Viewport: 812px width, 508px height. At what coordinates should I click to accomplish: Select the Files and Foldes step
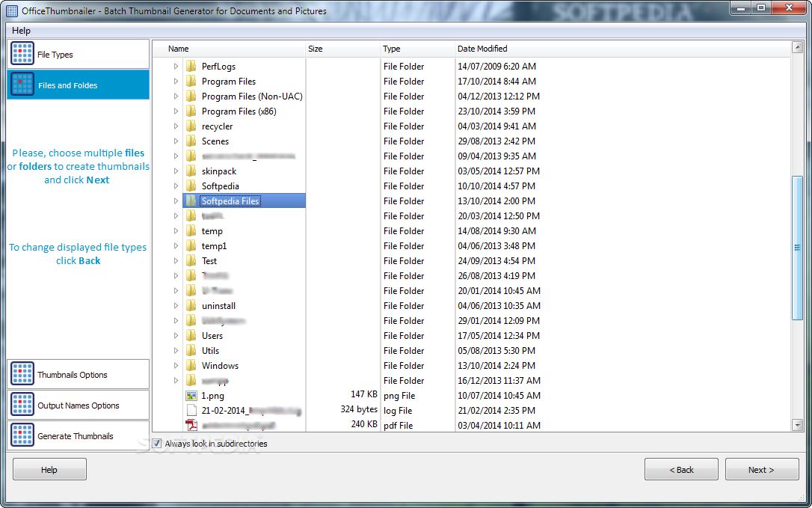pos(79,85)
